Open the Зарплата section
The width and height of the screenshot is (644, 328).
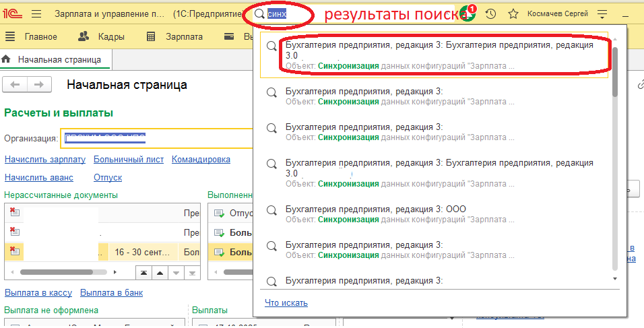coord(184,36)
